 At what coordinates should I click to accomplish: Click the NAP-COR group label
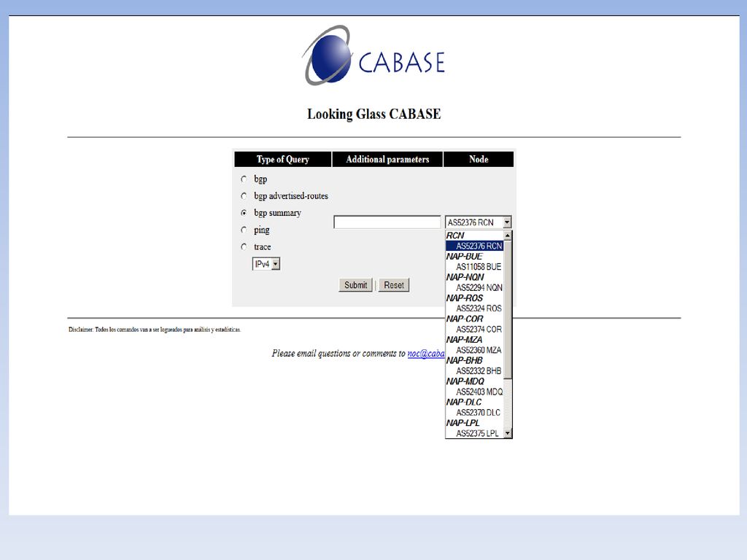(465, 319)
